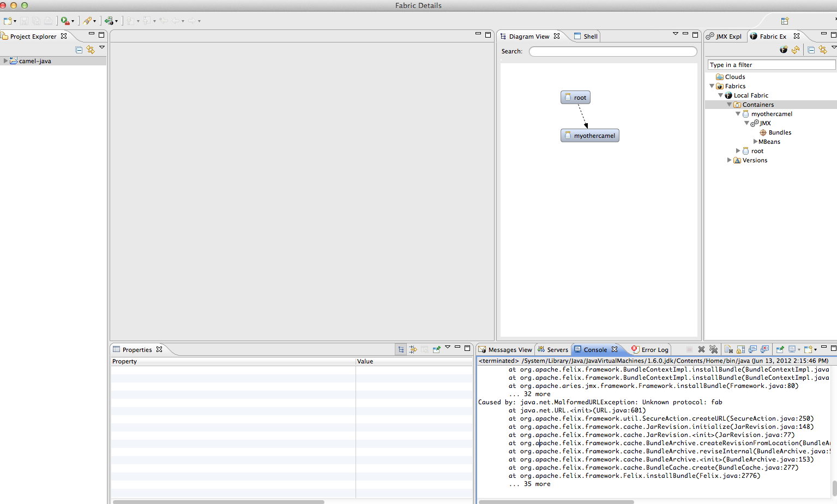Open the Project Explorer view menu
The height and width of the screenshot is (504, 837).
(102, 47)
